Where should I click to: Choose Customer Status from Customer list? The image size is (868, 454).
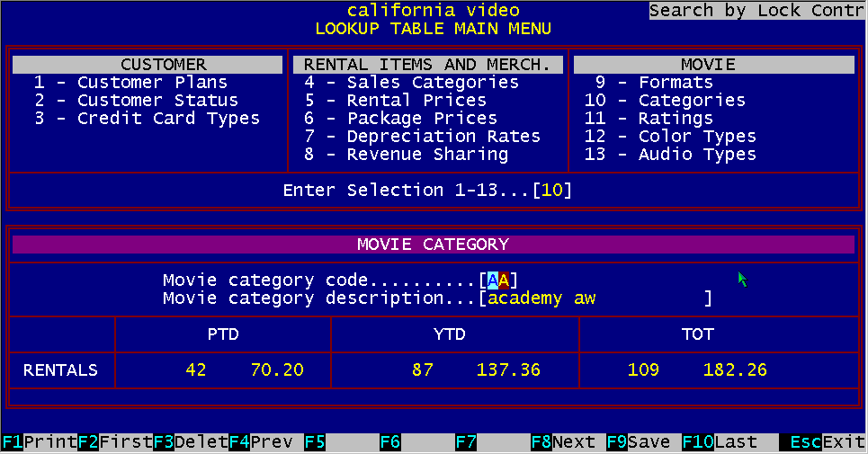point(136,101)
